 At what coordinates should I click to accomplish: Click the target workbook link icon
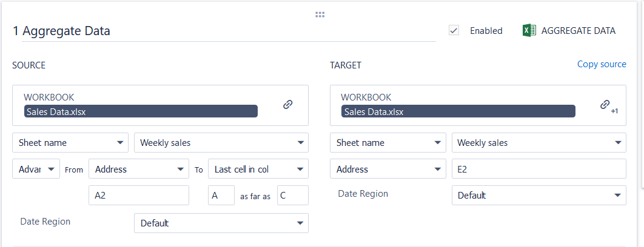coord(605,104)
